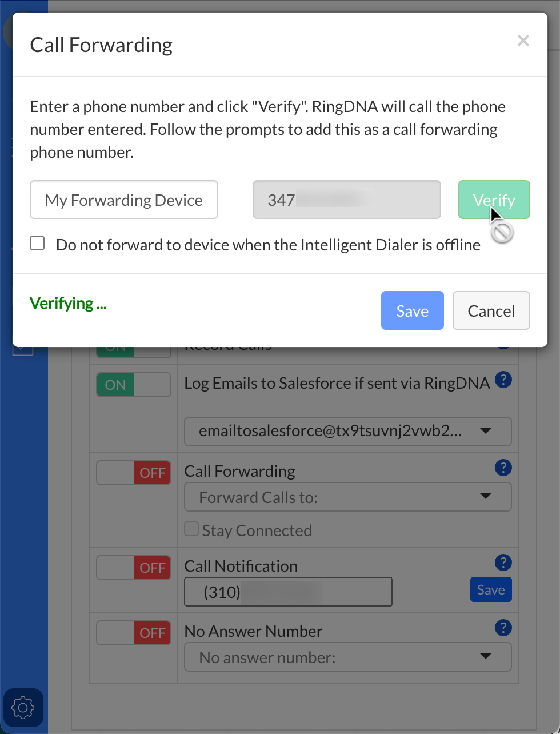Cancel the Call Forwarding dialog
This screenshot has width=560, height=734.
tap(491, 310)
